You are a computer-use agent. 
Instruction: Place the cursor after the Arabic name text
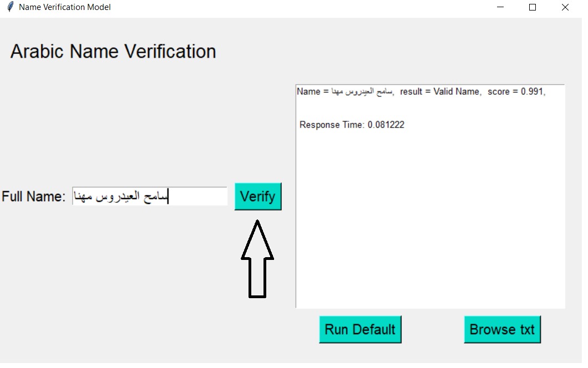[168, 196]
